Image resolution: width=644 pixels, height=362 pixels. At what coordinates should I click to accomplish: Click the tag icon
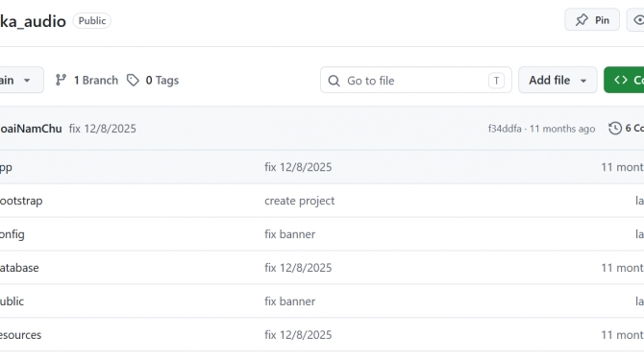133,80
